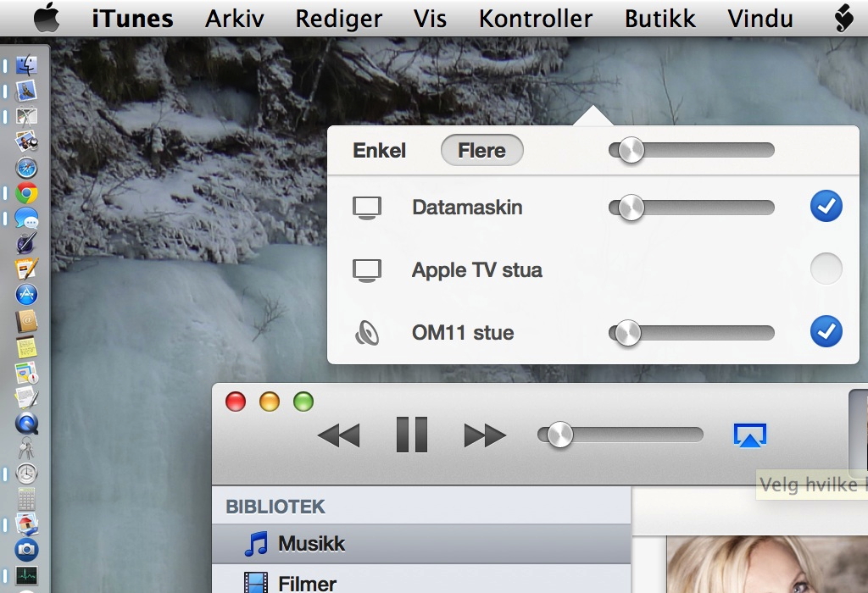Image resolution: width=868 pixels, height=593 pixels.
Task: Open the Rediger menu
Action: [339, 19]
